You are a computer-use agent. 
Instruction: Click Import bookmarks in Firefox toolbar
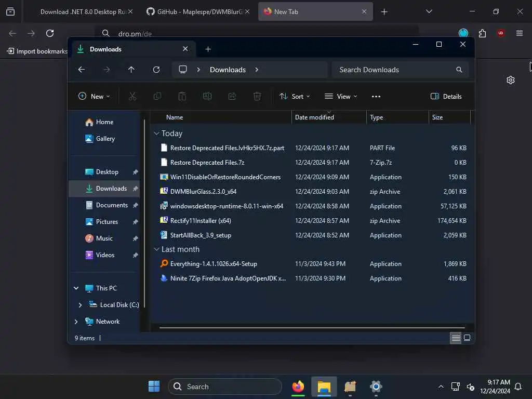37,51
